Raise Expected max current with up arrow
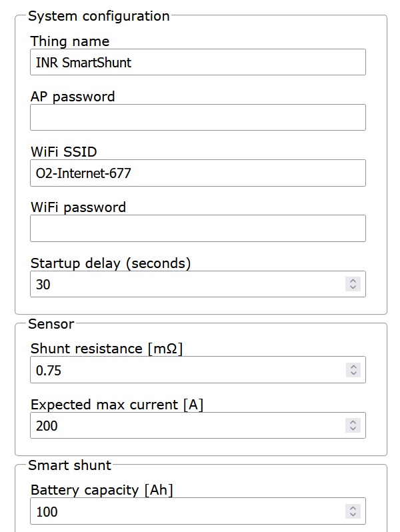 coord(353,422)
